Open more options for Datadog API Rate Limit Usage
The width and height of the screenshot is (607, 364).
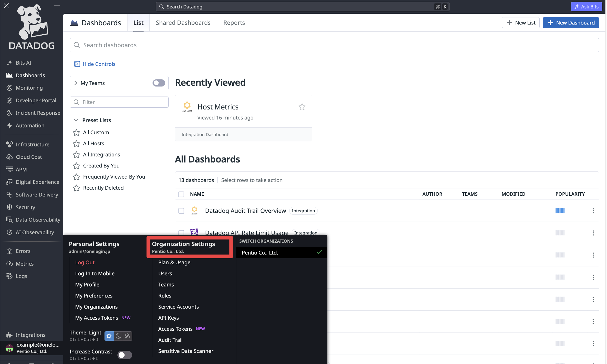pyautogui.click(x=593, y=233)
